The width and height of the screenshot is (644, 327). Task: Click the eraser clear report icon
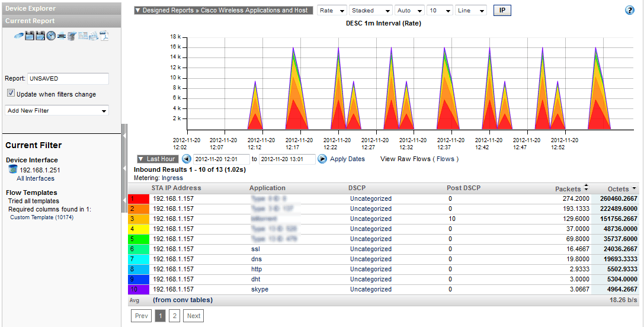[x=19, y=36]
